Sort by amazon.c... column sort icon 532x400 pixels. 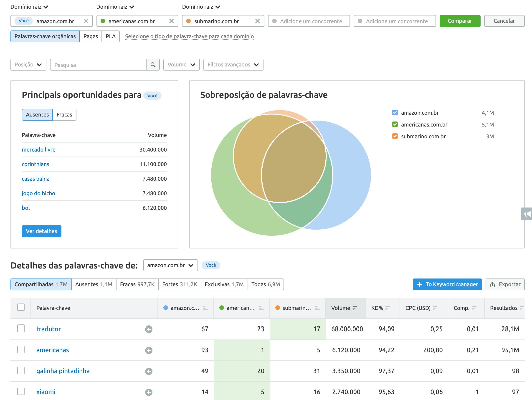click(205, 308)
